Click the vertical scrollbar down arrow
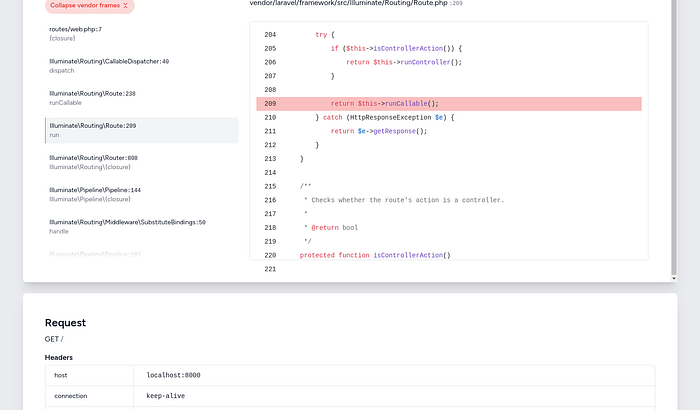The width and height of the screenshot is (700, 410). coord(674,278)
